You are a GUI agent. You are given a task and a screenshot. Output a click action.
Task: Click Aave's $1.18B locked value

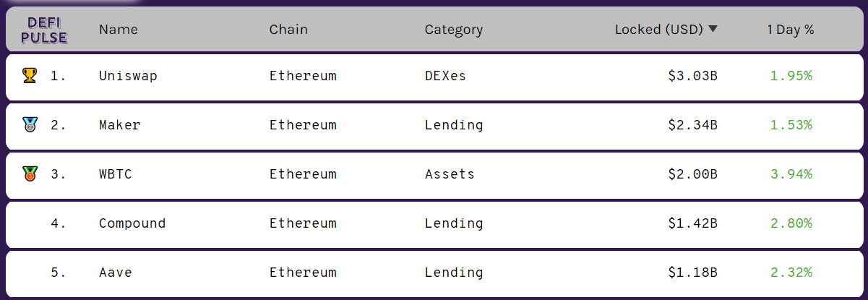pos(692,273)
